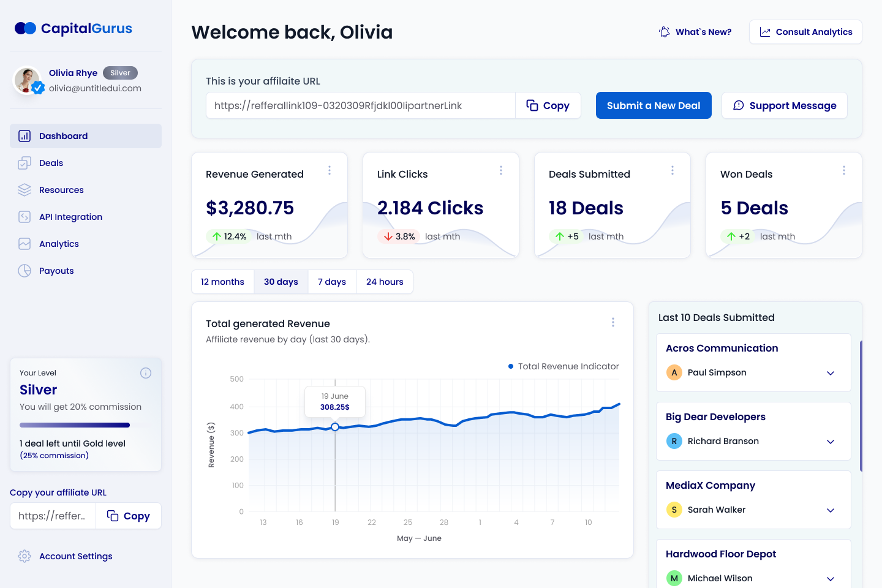Click the Submit a New Deal button
This screenshot has width=882, height=588.
coord(654,105)
